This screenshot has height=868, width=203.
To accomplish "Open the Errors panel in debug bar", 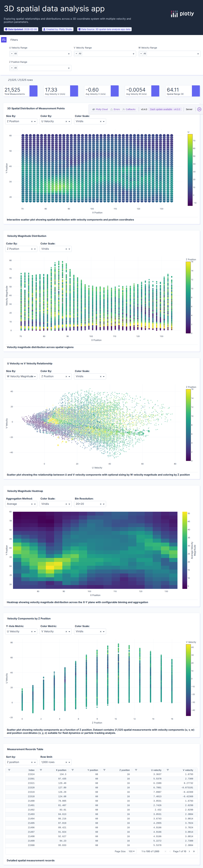I will point(115,109).
